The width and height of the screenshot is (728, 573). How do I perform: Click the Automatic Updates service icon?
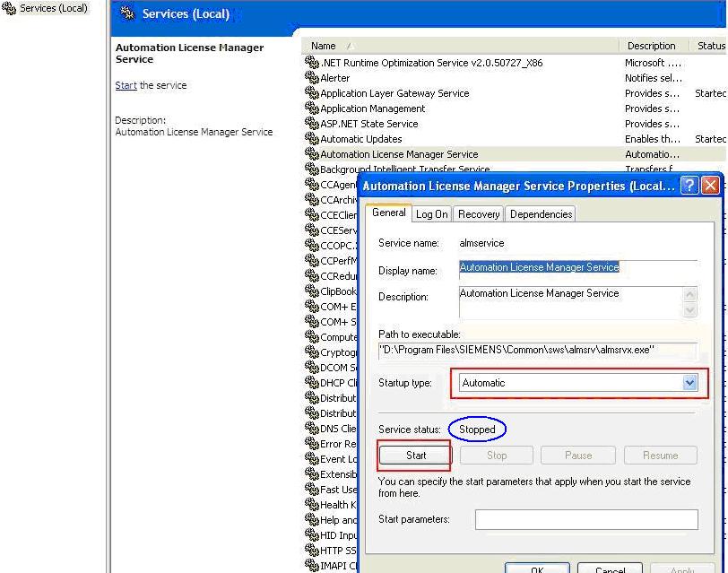click(x=311, y=138)
